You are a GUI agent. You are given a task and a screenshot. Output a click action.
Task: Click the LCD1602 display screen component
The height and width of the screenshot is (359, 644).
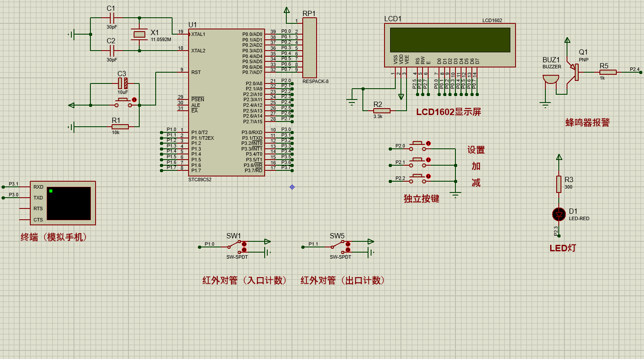(450, 40)
